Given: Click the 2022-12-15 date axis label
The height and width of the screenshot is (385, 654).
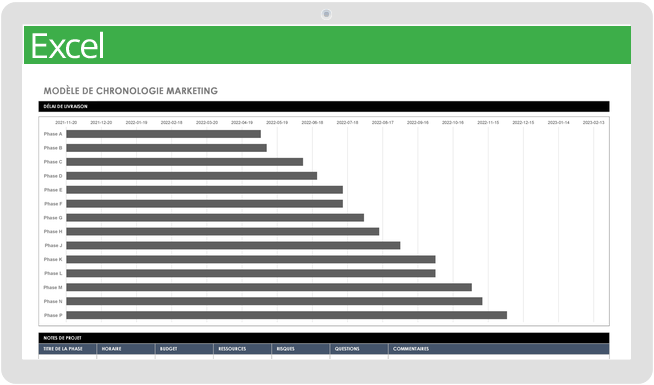Looking at the screenshot, I should [x=523, y=123].
